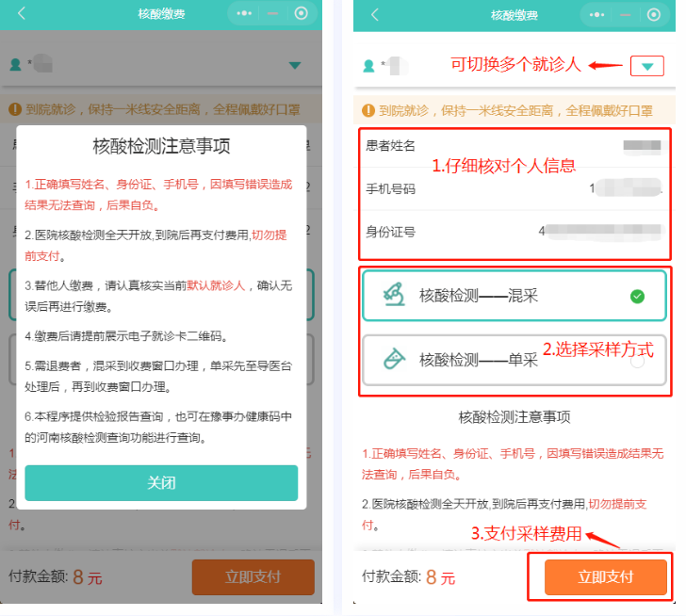Viewport: 686px width, 616px height.
Task: Select the 核酸检测——混采 option
Action: tap(514, 296)
